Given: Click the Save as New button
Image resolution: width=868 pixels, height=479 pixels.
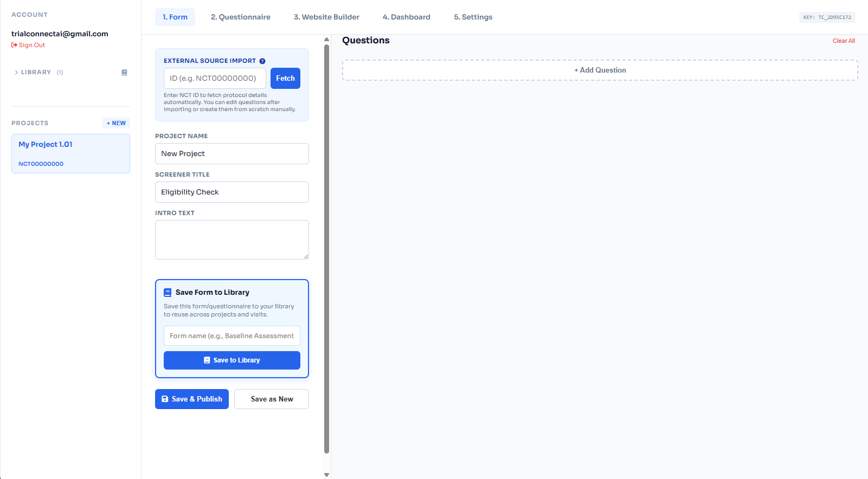Looking at the screenshot, I should (272, 399).
